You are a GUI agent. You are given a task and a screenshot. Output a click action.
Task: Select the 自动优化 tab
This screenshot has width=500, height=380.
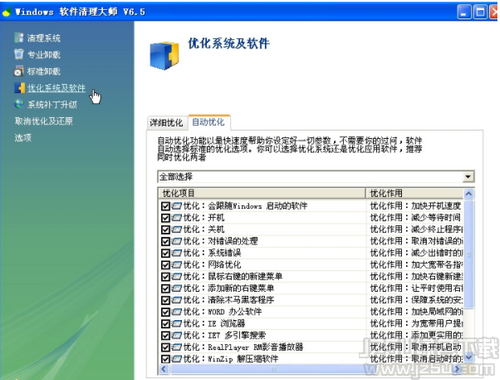tap(208, 122)
